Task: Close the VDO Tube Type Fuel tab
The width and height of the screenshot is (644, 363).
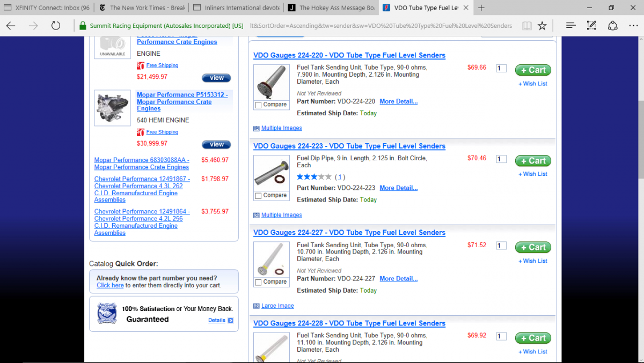Action: pos(465,8)
